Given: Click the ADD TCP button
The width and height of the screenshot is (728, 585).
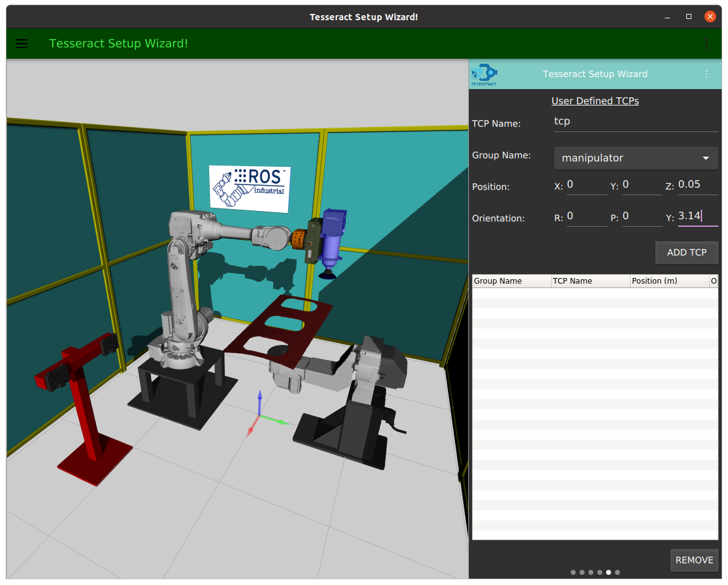Looking at the screenshot, I should [x=686, y=253].
